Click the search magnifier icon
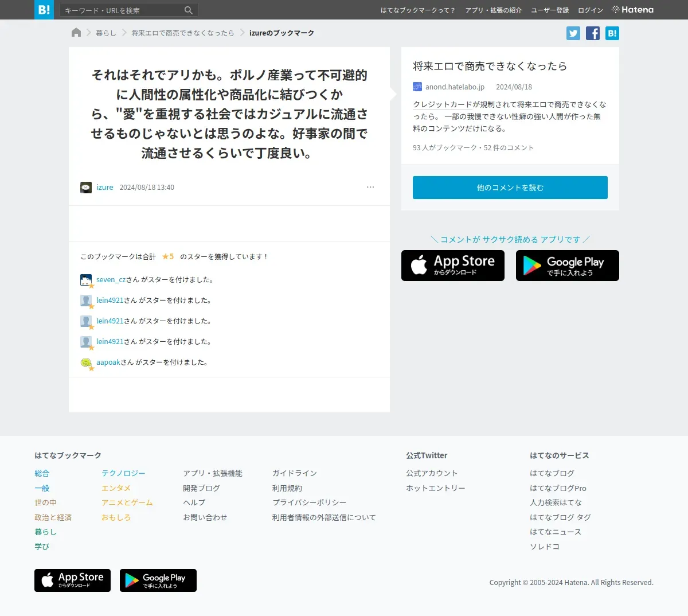Image resolution: width=688 pixels, height=616 pixels. click(x=189, y=10)
